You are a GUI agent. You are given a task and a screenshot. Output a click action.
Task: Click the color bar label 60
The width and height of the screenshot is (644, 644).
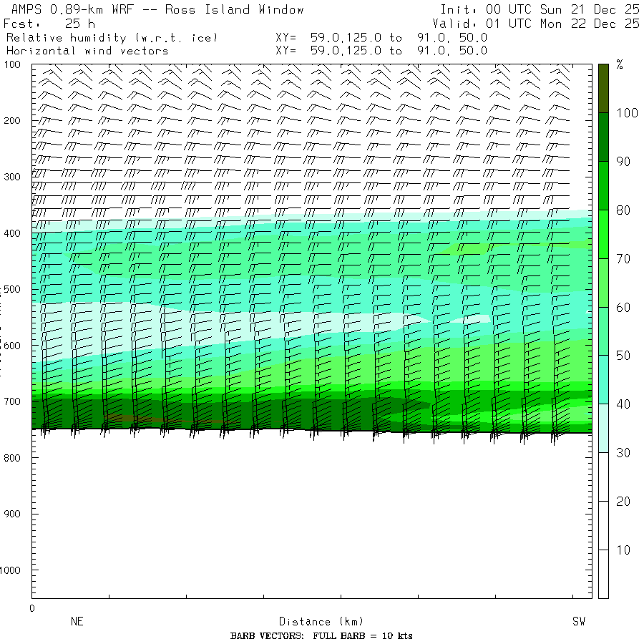pyautogui.click(x=623, y=307)
